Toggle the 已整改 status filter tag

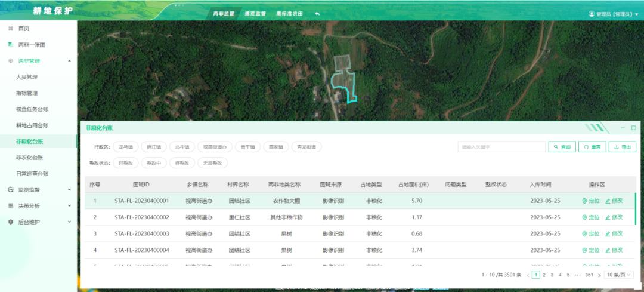point(125,163)
